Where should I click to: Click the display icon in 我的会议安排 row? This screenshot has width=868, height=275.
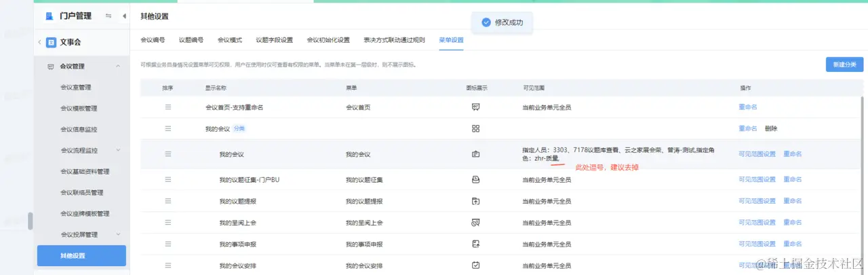click(x=476, y=265)
